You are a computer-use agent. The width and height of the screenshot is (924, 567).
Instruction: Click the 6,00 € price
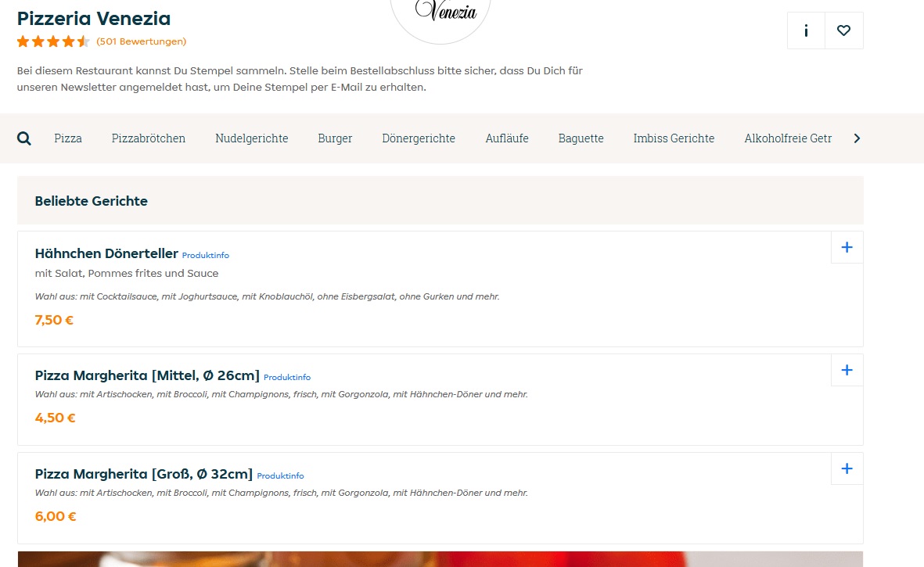coord(56,516)
